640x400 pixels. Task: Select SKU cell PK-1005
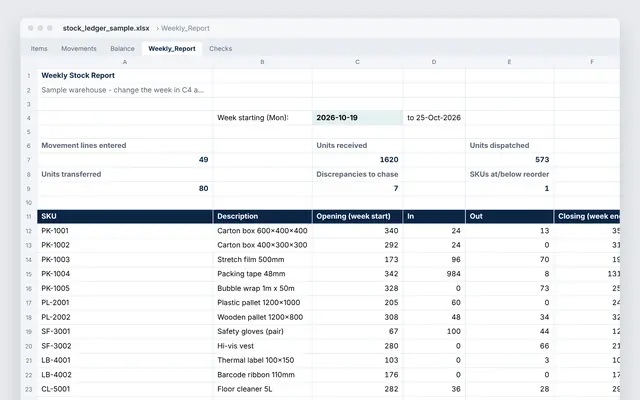pos(125,288)
